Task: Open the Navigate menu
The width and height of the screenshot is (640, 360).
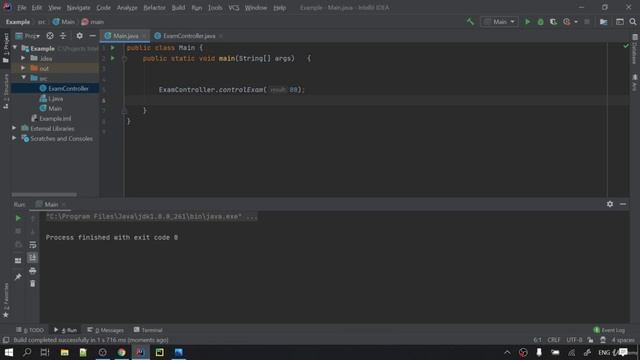Action: (x=78, y=8)
